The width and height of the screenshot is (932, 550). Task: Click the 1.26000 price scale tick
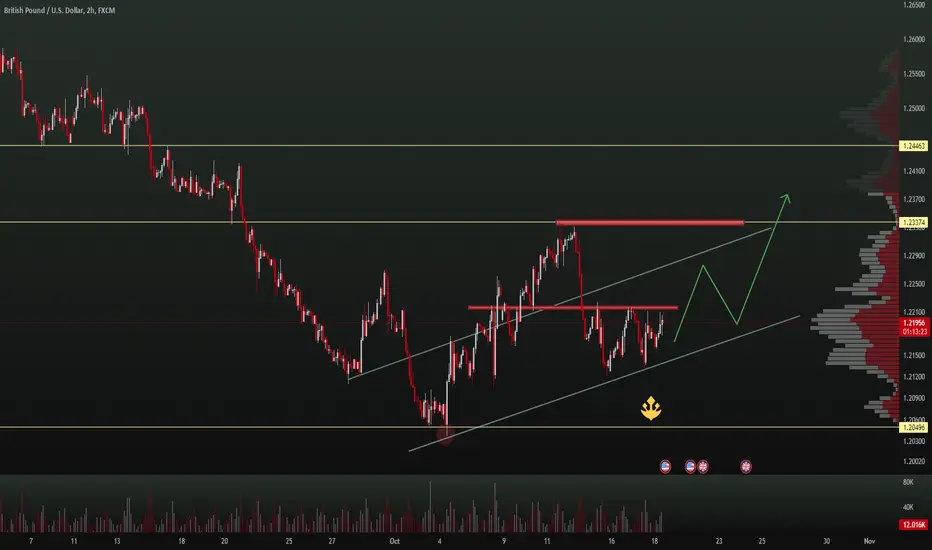[914, 39]
